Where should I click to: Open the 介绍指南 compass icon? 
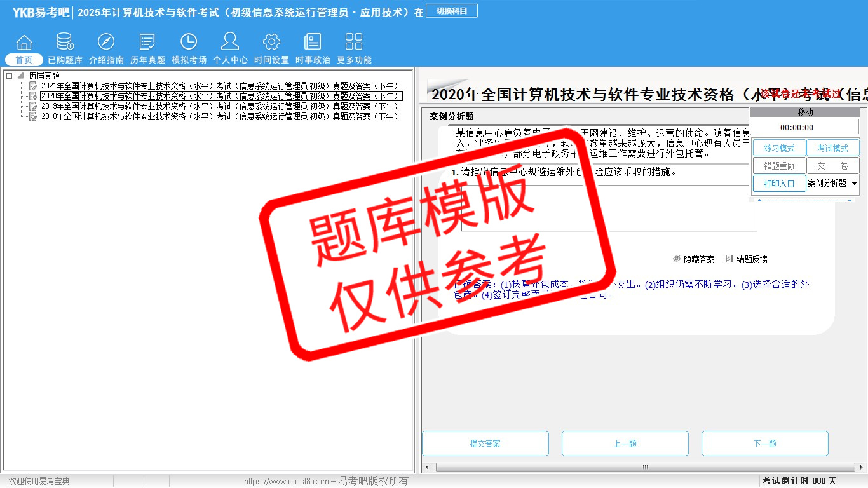tap(106, 43)
